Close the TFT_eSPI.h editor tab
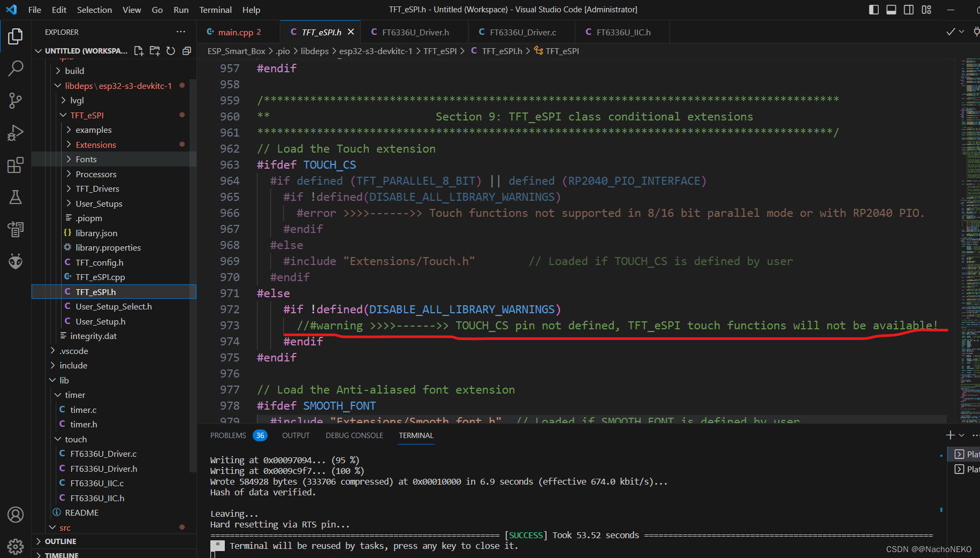Image resolution: width=980 pixels, height=558 pixels. [x=351, y=32]
